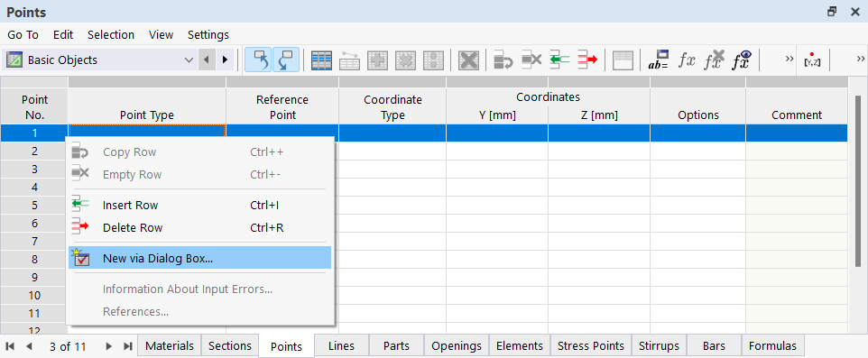Jump to first table navigation arrow
Viewport: 868px width, 358px height.
9,346
